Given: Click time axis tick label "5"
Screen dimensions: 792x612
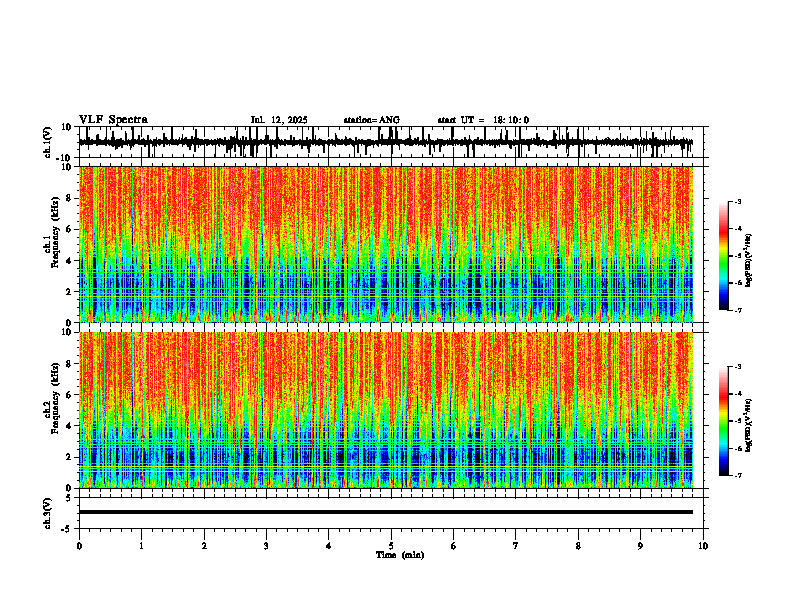Looking at the screenshot, I should tap(391, 546).
